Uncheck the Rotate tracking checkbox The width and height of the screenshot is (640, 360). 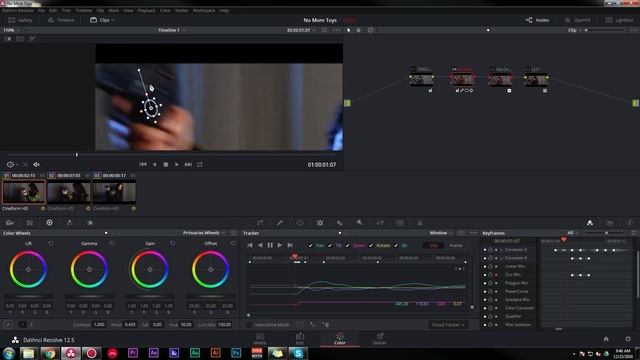point(371,246)
